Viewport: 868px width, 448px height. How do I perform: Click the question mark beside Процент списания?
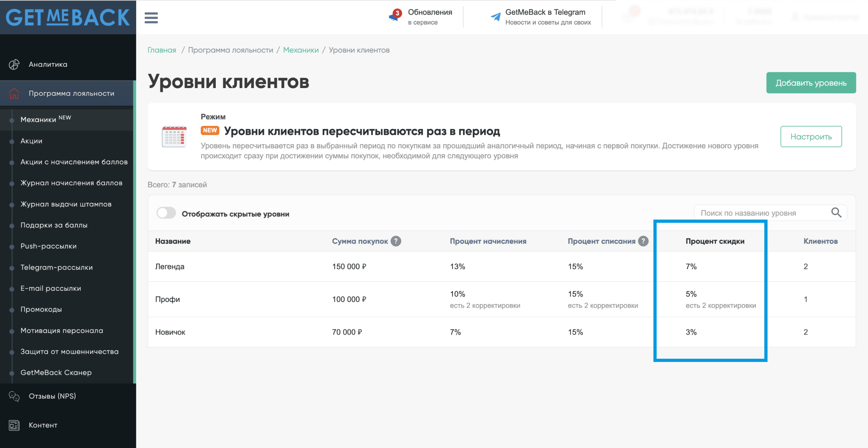[643, 241]
